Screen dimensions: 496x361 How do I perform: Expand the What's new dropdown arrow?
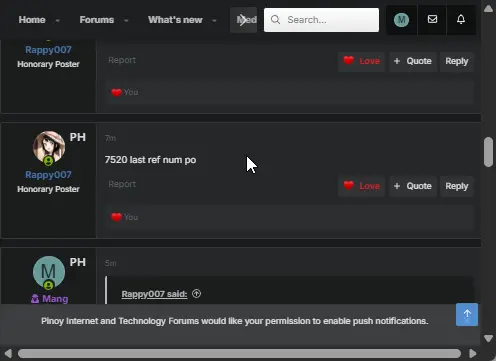tap(214, 21)
